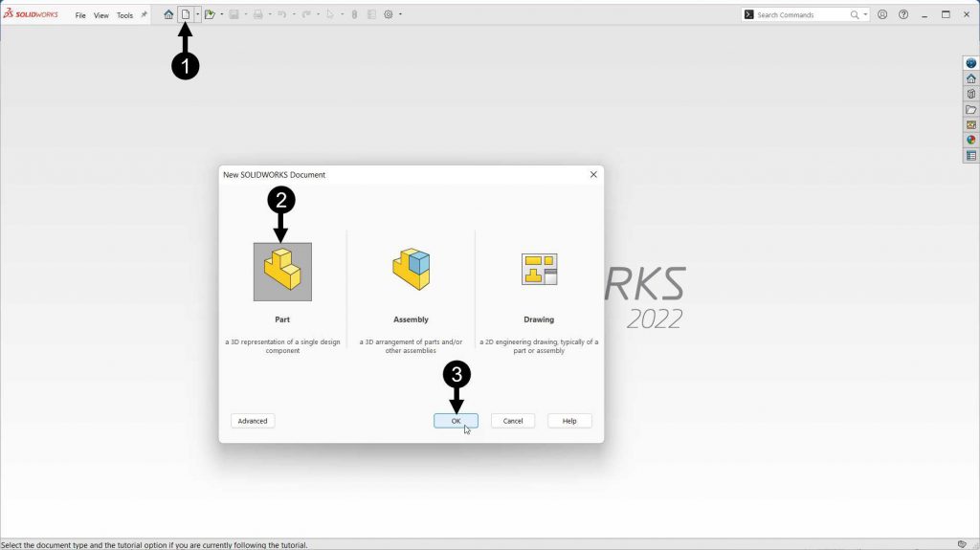Click the status bar icon at bottom right
This screenshot has width=980, height=550.
click(962, 544)
